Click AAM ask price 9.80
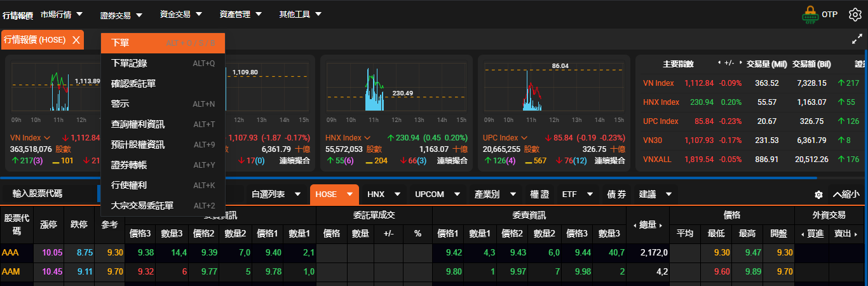This screenshot has width=868, height=286. [454, 271]
